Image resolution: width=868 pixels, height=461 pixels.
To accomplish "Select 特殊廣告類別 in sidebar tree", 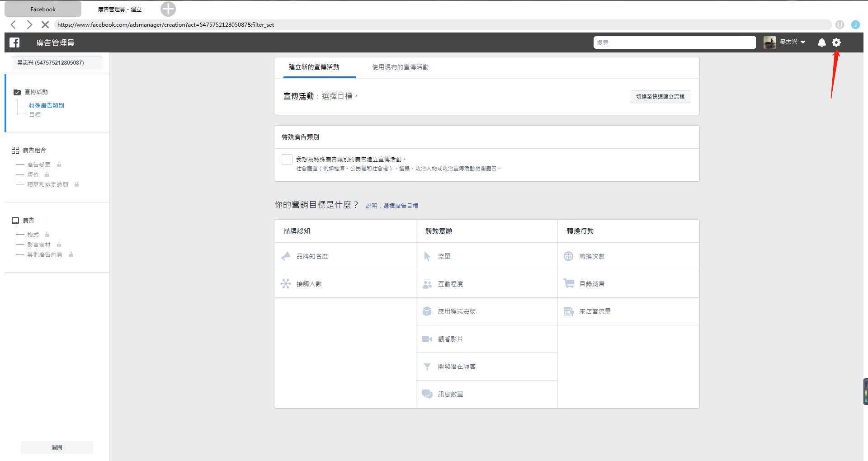I will [47, 105].
